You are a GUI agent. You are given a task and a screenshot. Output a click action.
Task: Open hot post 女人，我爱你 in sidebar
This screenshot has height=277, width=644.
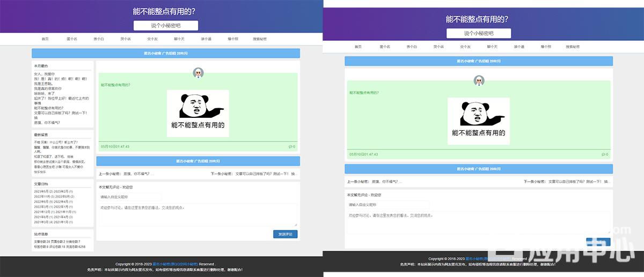point(45,74)
